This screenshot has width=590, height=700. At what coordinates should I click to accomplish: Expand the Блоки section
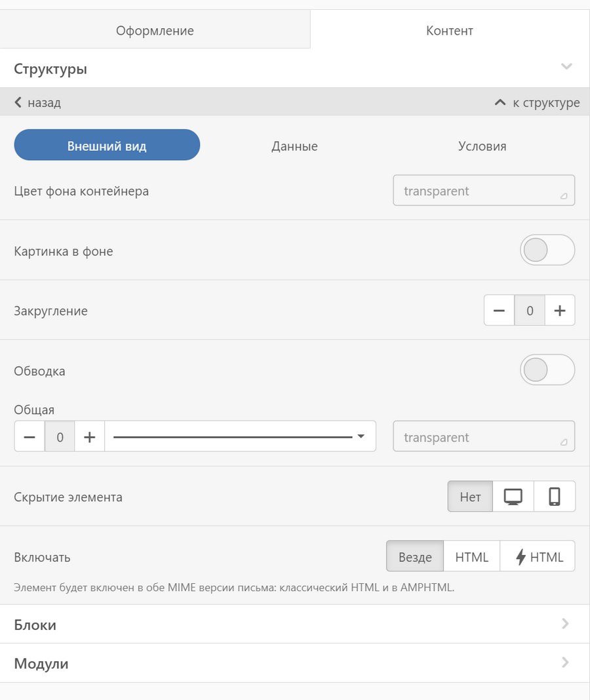pos(295,625)
